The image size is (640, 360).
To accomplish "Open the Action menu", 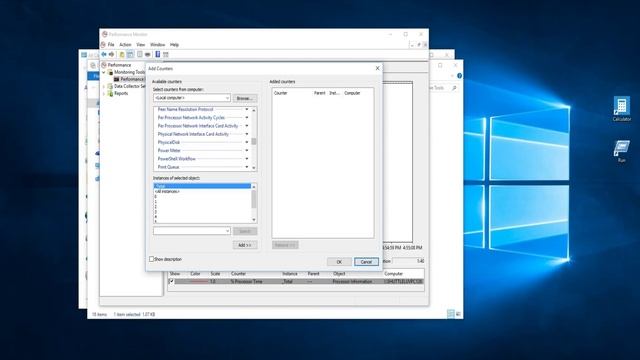I will [x=125, y=44].
